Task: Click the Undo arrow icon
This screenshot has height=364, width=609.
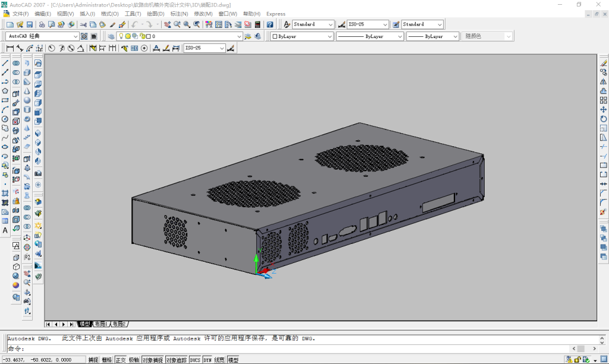Action: coord(135,24)
